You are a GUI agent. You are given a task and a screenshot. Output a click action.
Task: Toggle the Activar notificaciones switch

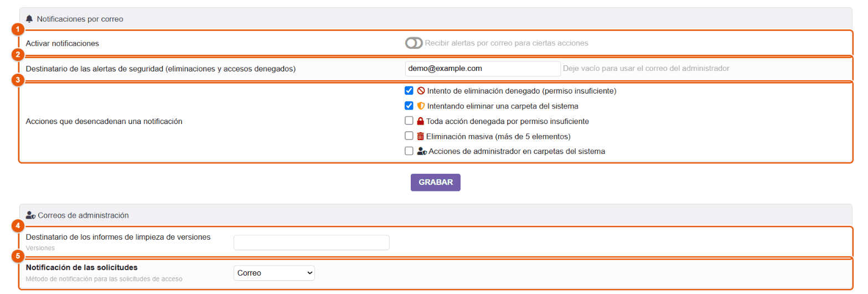(414, 43)
